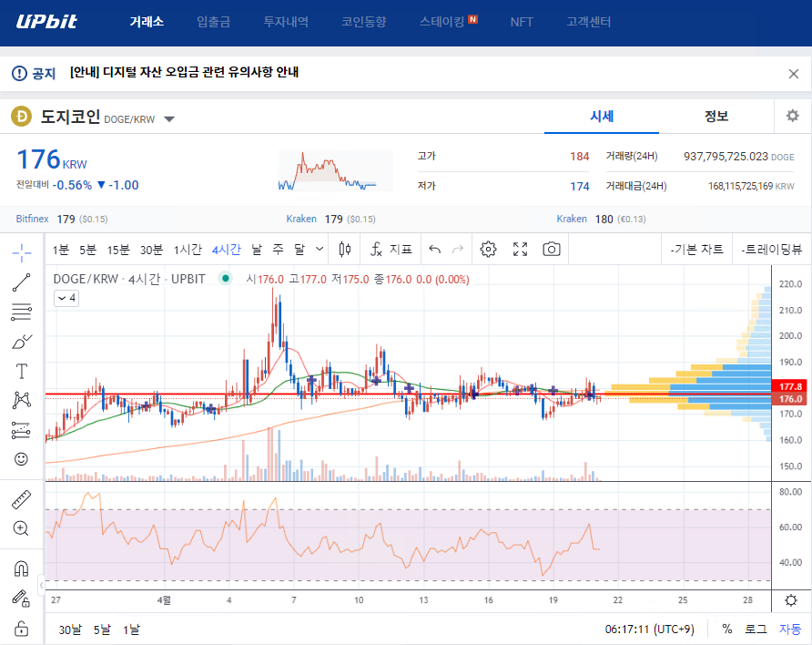Collapse the indicator legend toggle showing 4
This screenshot has width=812, height=645.
66,298
